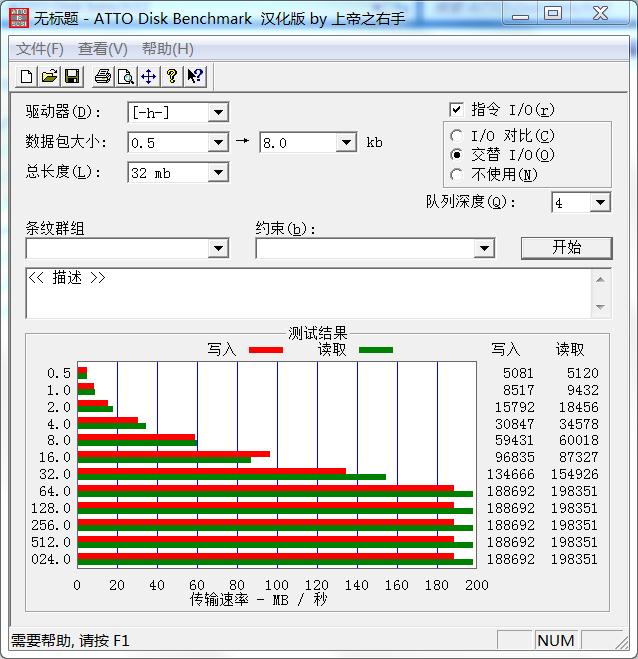Viewport: 638px width, 659px height.
Task: Toggle the 指令 I/O checkbox
Action: [456, 110]
